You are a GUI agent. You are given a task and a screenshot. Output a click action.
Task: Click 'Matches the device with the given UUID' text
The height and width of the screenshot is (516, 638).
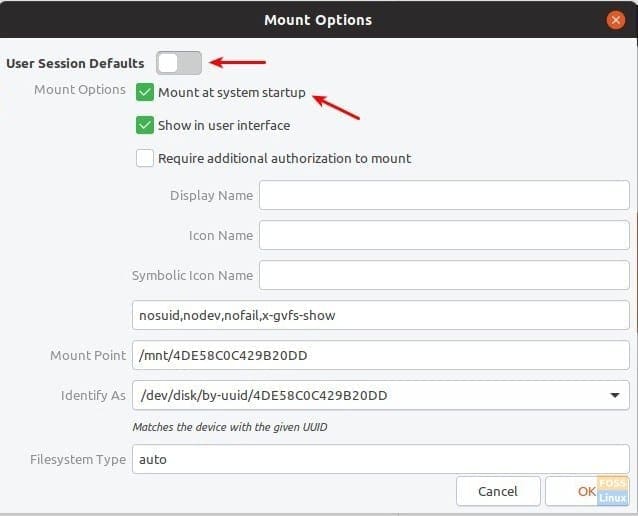click(230, 427)
